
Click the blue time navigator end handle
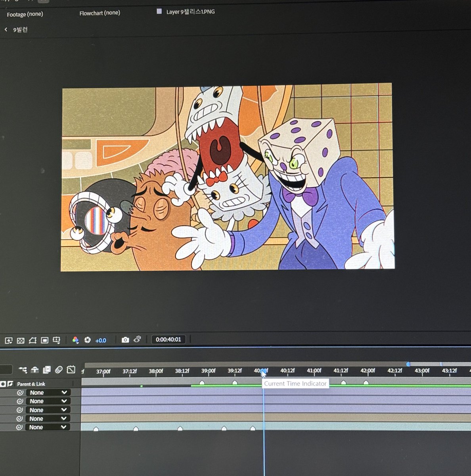tap(408, 364)
